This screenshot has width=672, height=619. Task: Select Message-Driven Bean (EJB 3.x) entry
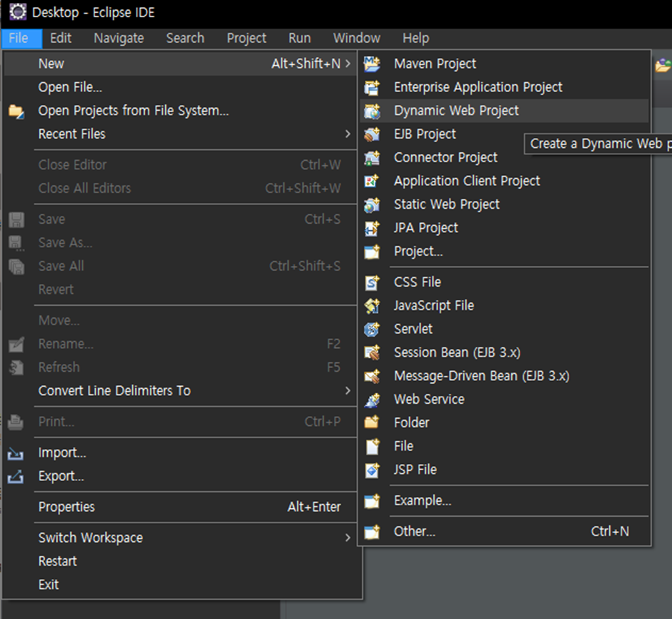click(505, 376)
